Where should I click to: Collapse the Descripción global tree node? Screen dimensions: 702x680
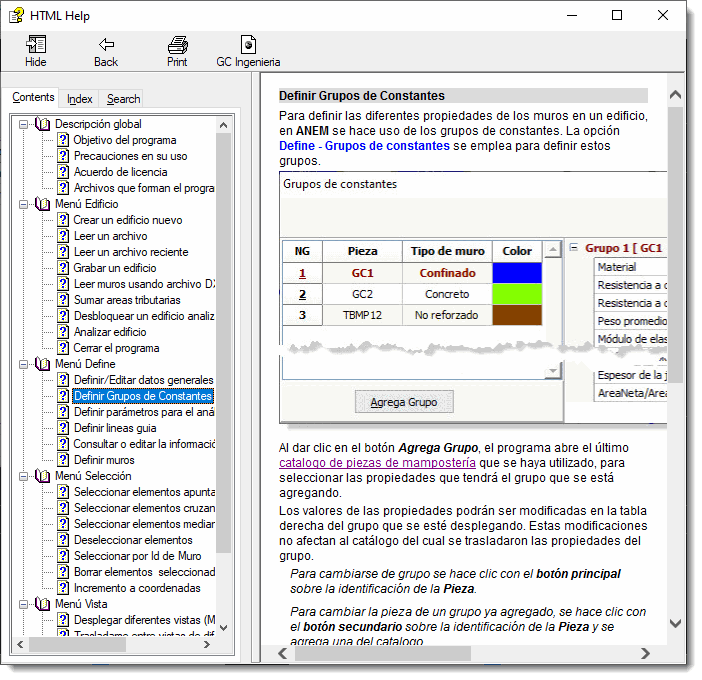pos(24,124)
